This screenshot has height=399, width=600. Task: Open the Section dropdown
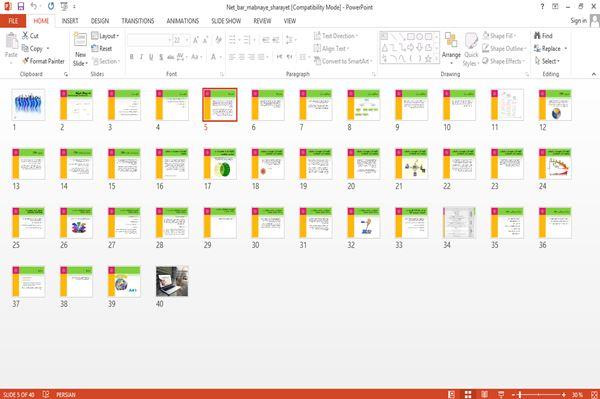point(106,61)
